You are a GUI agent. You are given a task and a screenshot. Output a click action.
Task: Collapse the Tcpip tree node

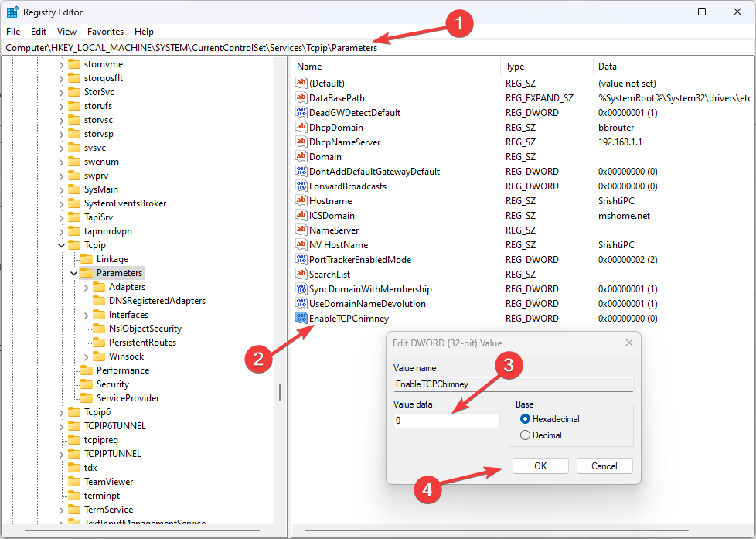coord(61,245)
